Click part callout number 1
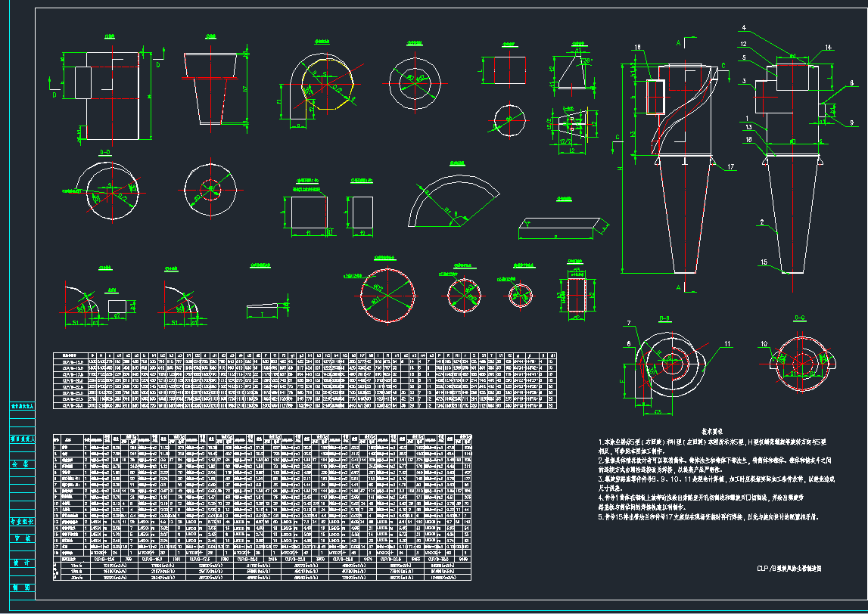This screenshot has height=614, width=868. (x=747, y=118)
